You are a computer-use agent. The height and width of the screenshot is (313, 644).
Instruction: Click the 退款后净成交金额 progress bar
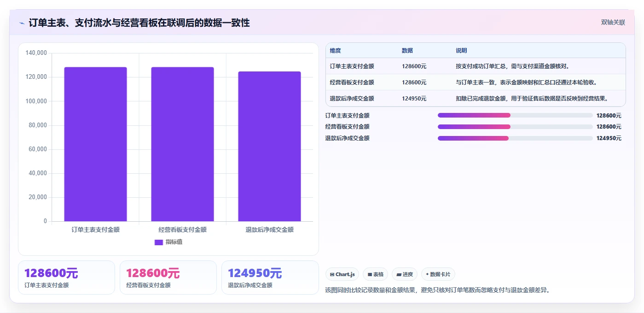(x=515, y=138)
